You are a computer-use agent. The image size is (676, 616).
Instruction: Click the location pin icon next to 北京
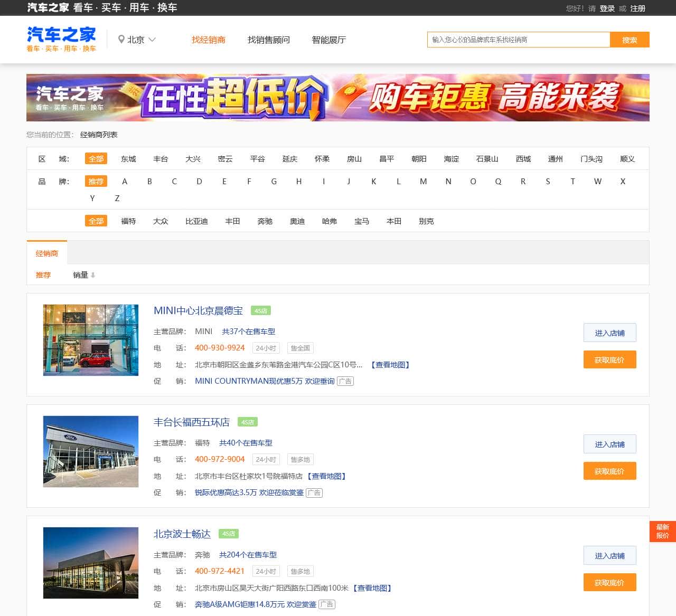[121, 40]
